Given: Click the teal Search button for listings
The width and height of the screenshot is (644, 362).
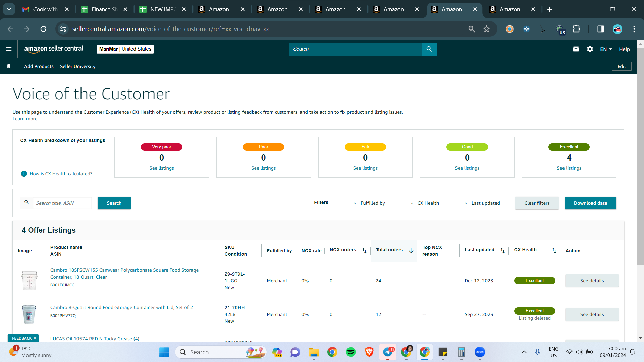Looking at the screenshot, I should [x=114, y=203].
